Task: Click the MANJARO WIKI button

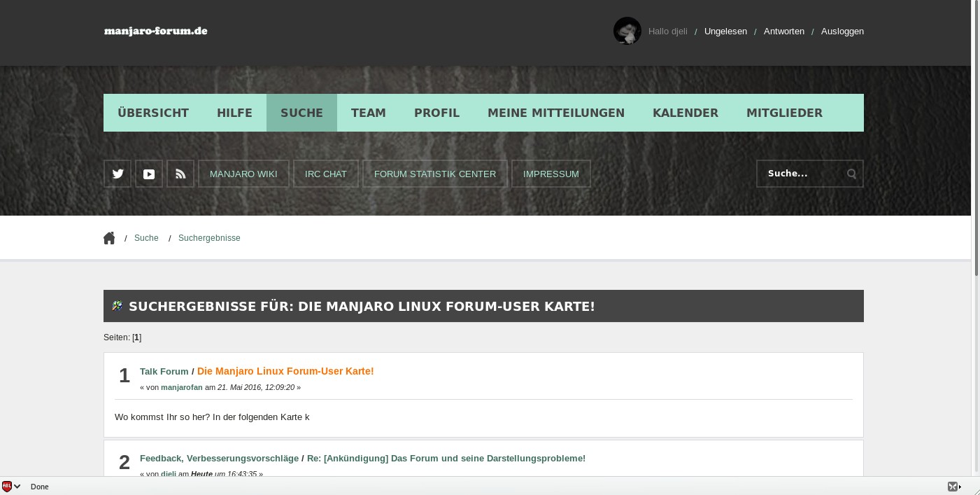Action: (x=243, y=174)
